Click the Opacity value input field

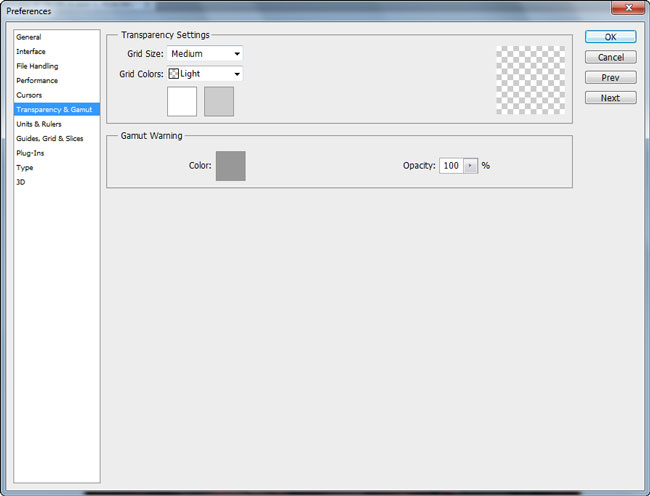point(450,166)
